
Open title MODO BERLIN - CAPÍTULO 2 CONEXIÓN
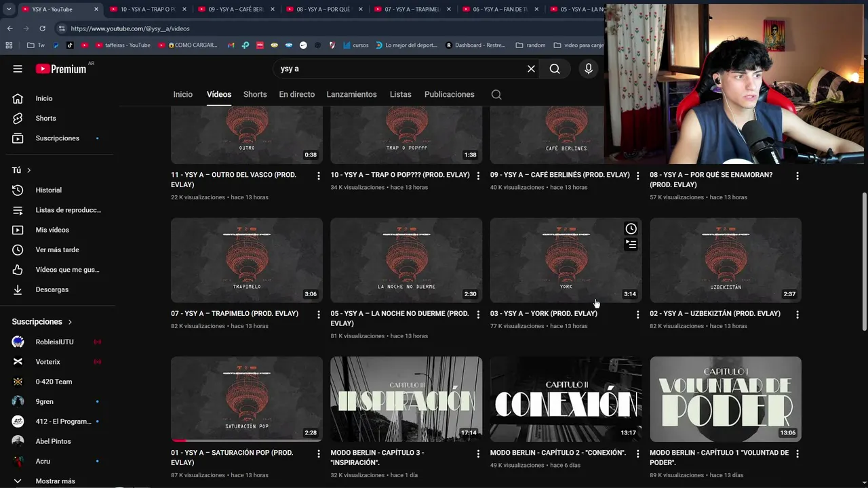(558, 453)
